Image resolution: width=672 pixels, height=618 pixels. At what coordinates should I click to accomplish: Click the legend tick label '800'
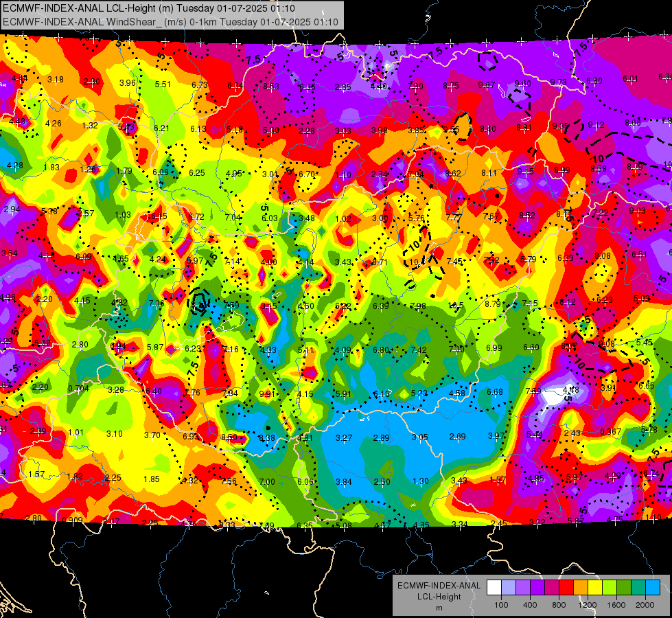[559, 605]
